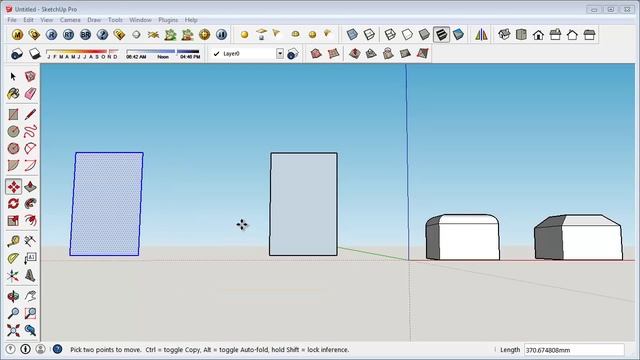Select the Polygon drawing tool

coord(13,148)
